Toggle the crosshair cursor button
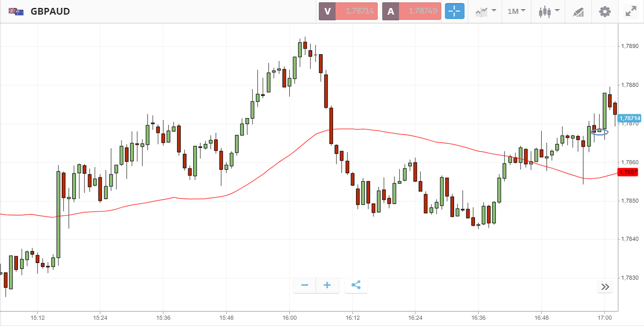 pyautogui.click(x=455, y=11)
